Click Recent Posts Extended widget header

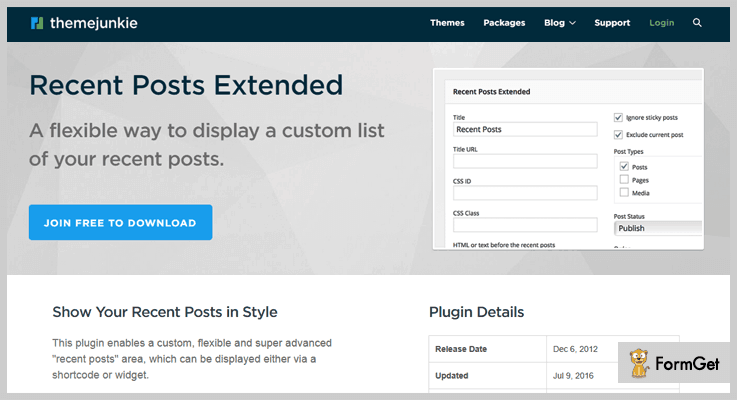tap(491, 92)
